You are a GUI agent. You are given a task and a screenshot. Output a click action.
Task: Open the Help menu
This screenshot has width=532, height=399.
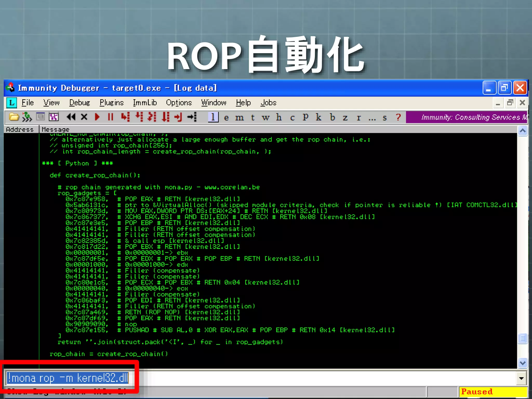[243, 103]
